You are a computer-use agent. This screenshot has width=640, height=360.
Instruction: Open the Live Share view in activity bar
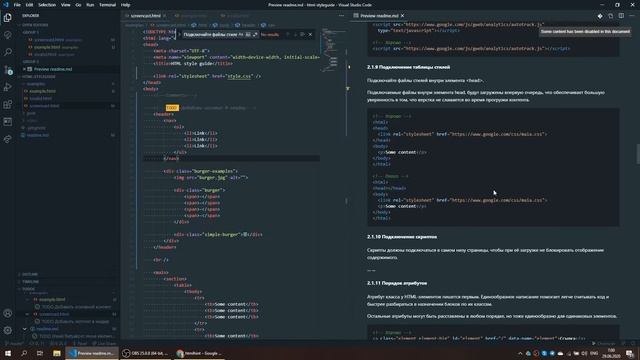click(7, 139)
